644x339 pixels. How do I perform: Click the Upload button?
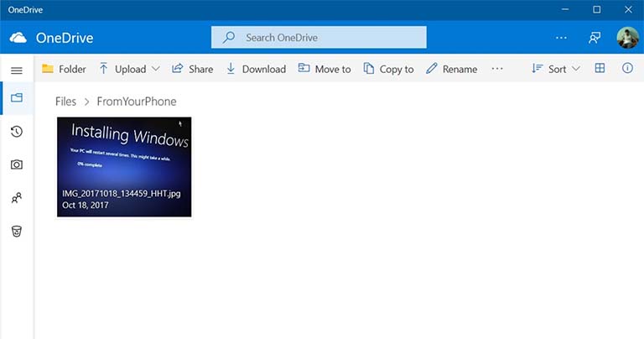point(122,69)
